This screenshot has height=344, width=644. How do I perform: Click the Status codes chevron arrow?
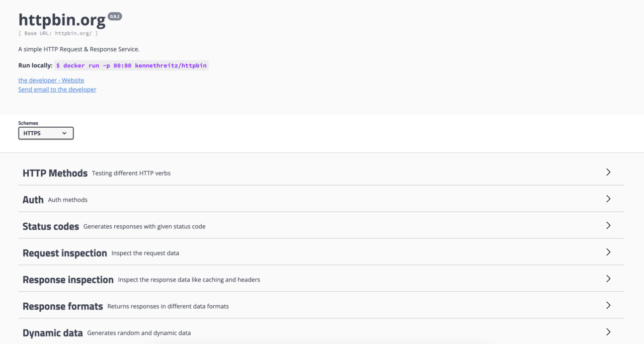(x=608, y=225)
